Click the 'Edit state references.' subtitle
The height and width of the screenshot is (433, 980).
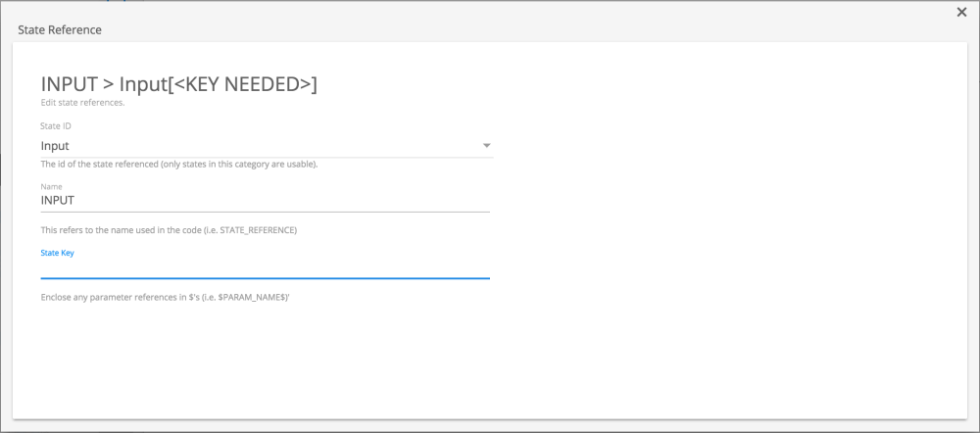pyautogui.click(x=82, y=103)
